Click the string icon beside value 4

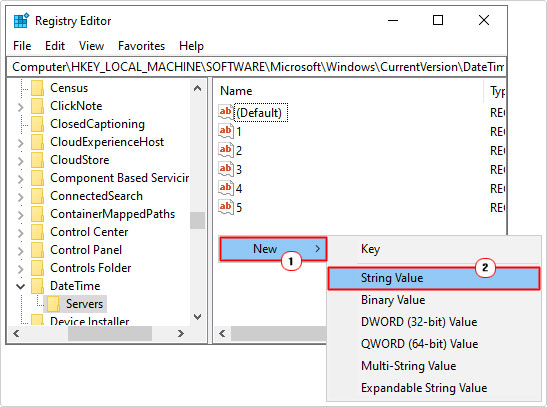226,188
